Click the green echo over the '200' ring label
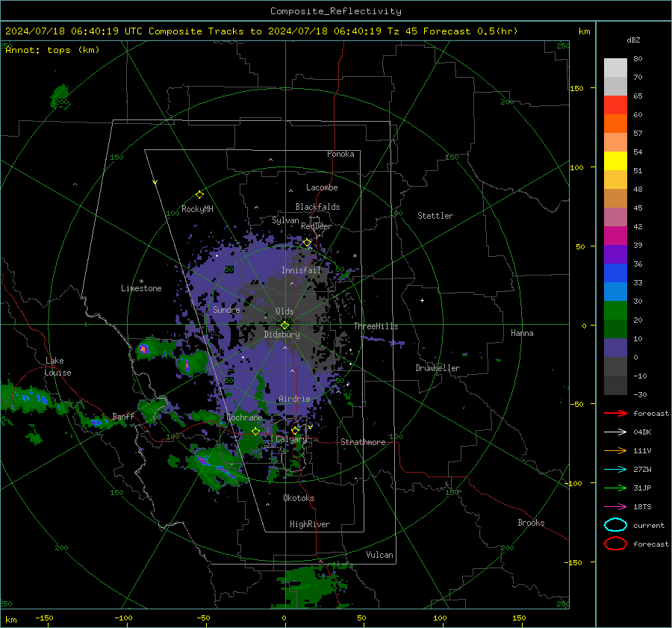 coord(60,98)
